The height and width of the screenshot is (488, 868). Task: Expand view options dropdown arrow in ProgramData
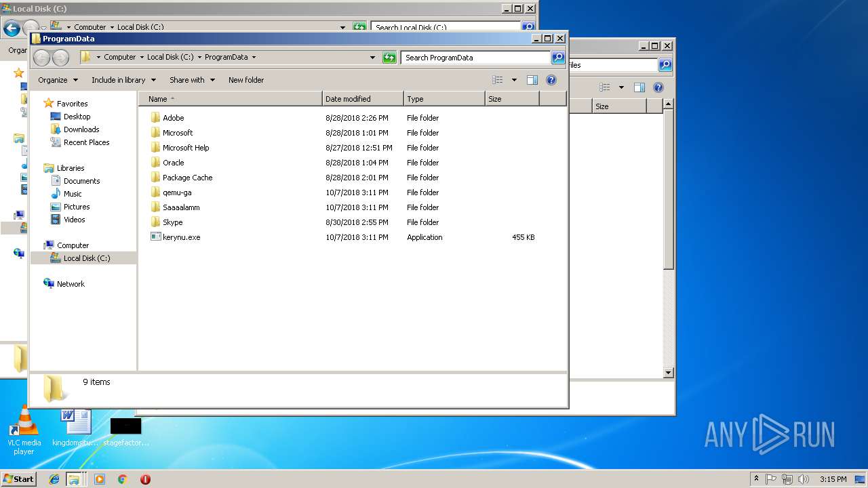(x=514, y=80)
